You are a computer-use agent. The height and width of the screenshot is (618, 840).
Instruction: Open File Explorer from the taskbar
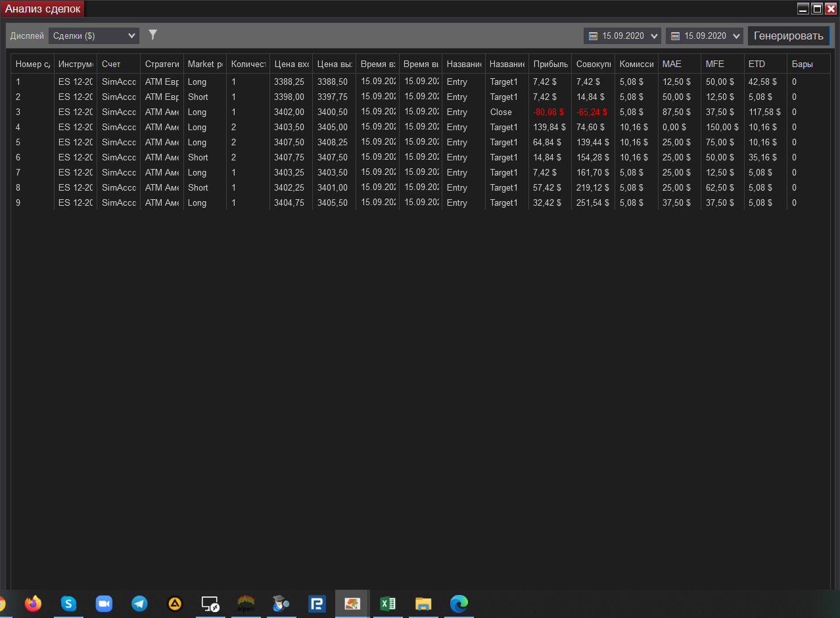[423, 604]
